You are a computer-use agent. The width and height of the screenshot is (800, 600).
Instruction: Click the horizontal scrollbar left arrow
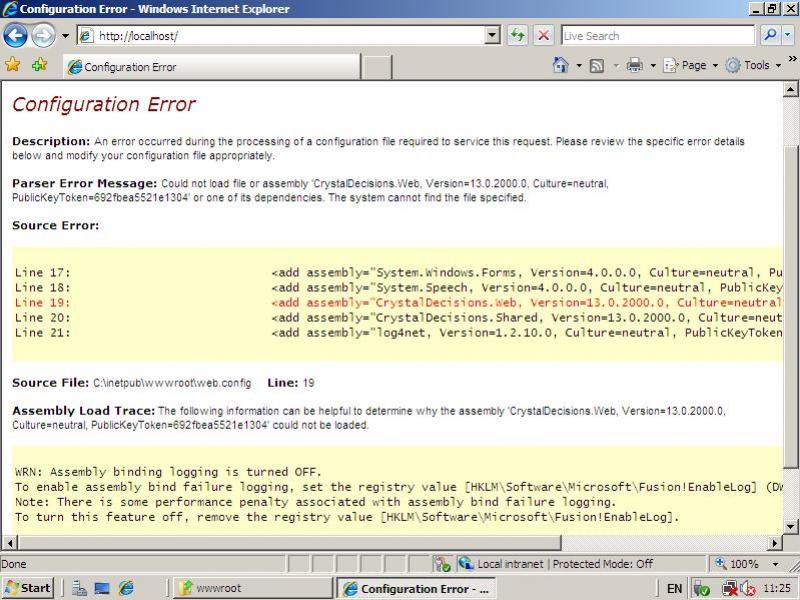click(x=10, y=543)
